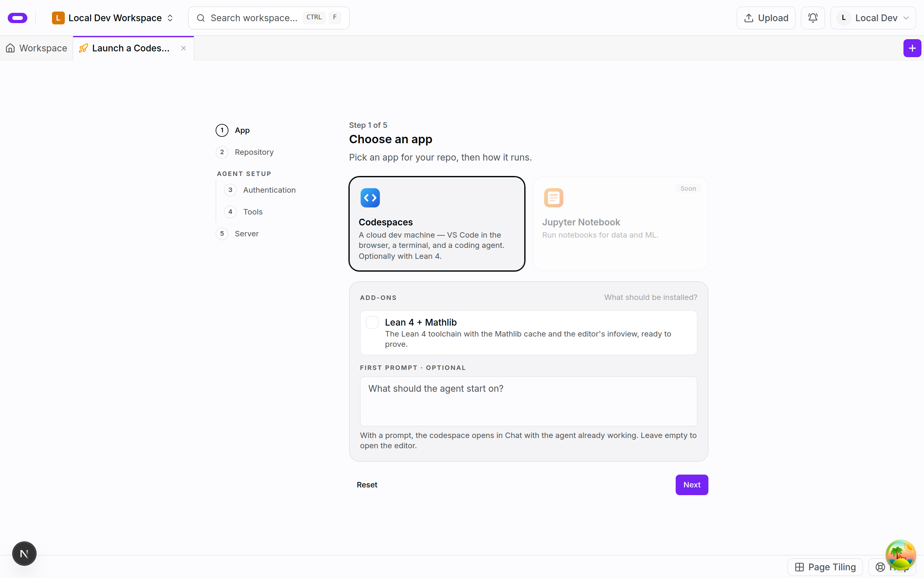Open the Local Dev Workspace switcher
This screenshot has height=578, width=924.
(113, 18)
